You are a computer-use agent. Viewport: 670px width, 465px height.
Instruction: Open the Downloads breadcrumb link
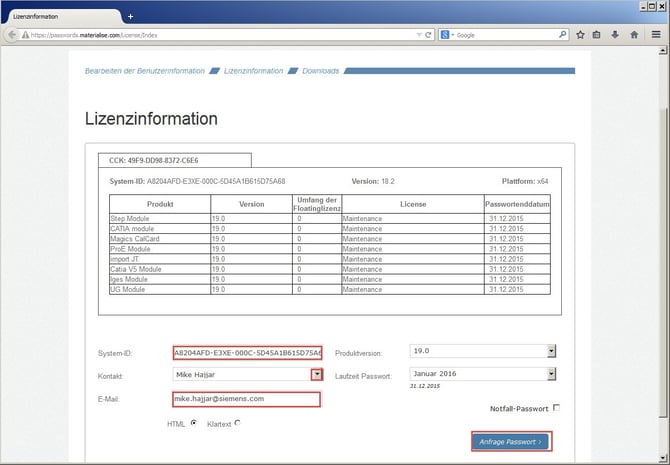coord(320,71)
